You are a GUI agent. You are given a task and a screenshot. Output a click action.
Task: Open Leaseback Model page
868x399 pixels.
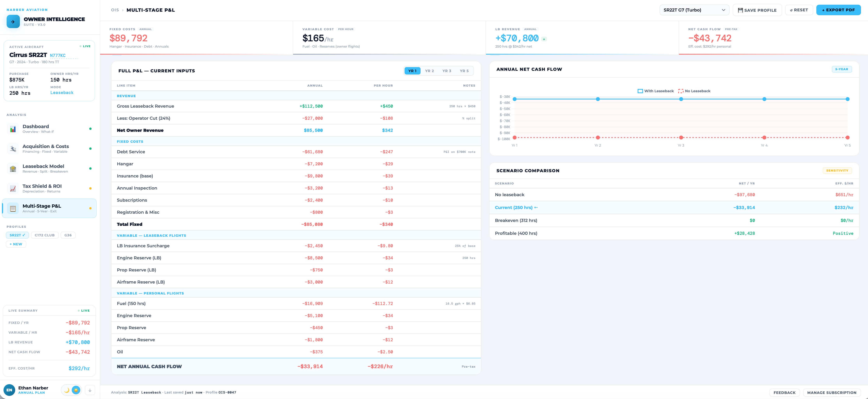(x=49, y=169)
